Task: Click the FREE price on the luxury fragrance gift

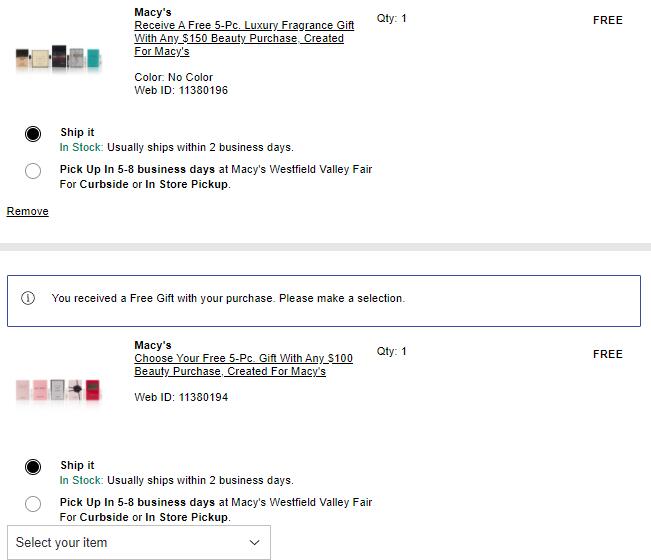Action: (607, 20)
